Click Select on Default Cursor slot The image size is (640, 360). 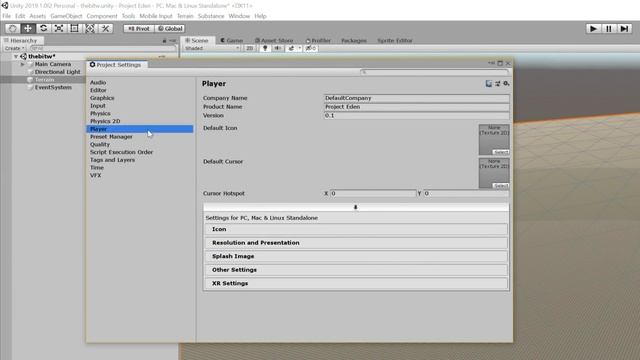[501, 186]
